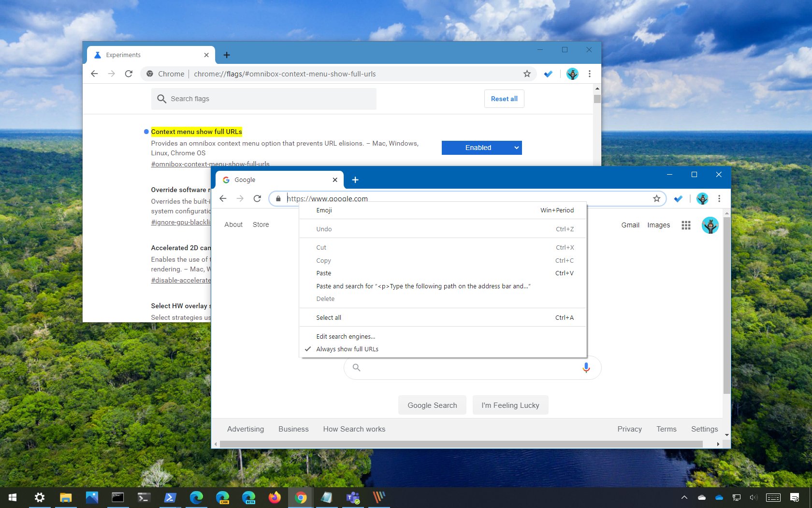Open Microsoft Teams from the taskbar
Screen dimensions: 812x508
pos(353,497)
